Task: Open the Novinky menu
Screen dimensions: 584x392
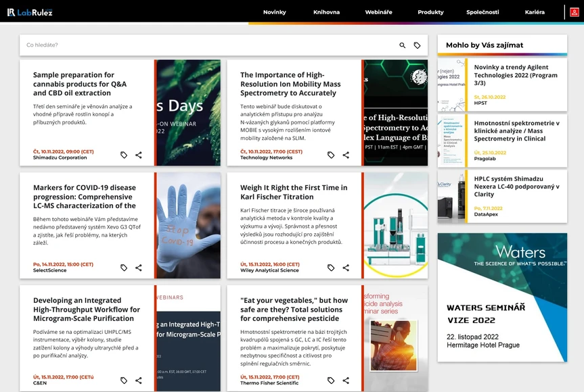Action: (x=275, y=12)
